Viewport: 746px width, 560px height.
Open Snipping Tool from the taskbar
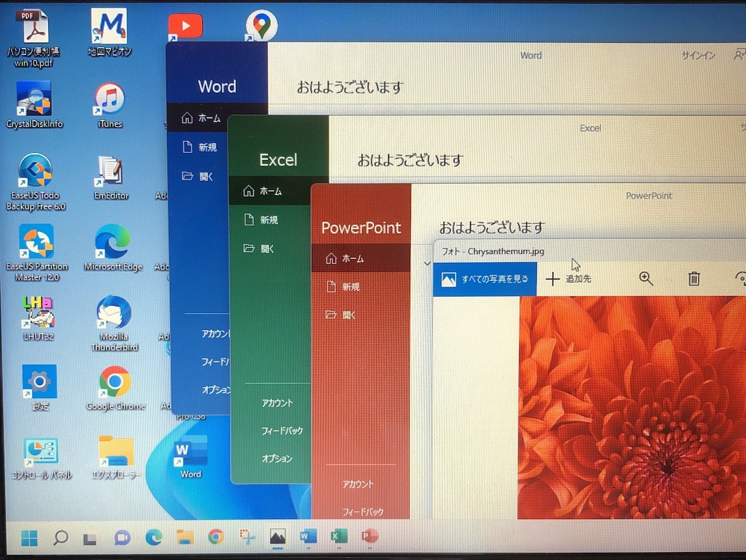[247, 538]
